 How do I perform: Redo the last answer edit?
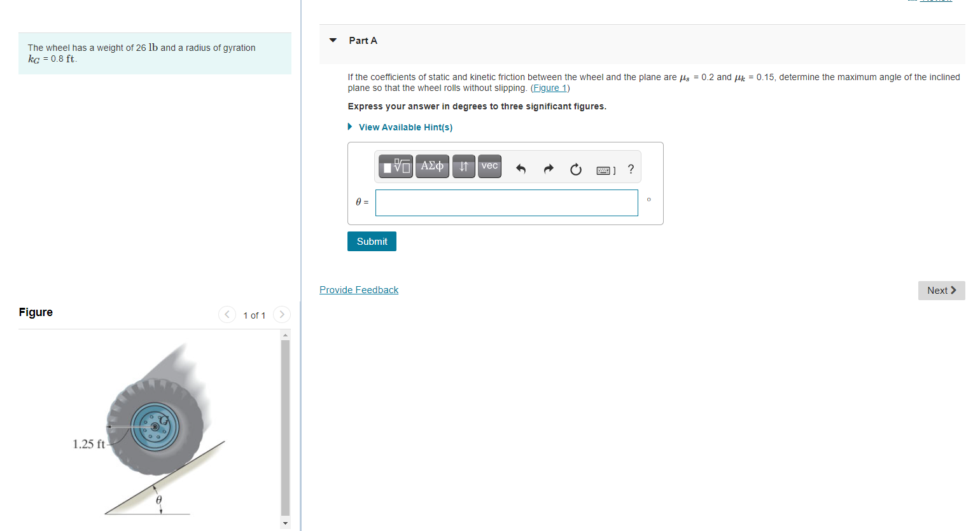[549, 169]
